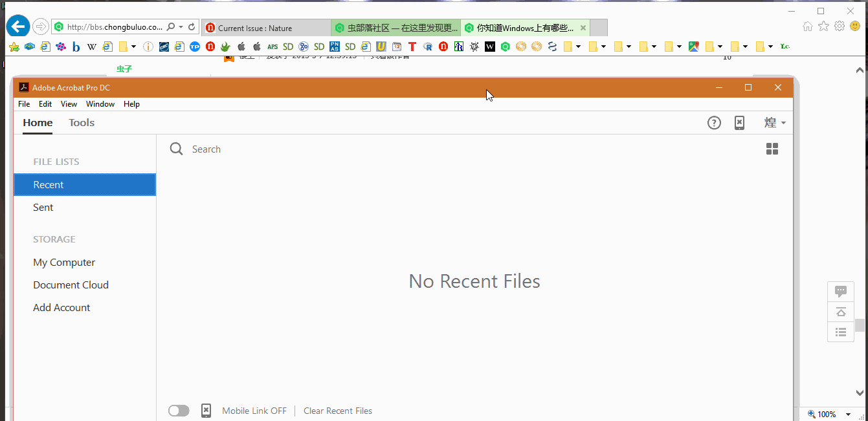Viewport: 868px width, 421px height.
Task: Open the user profile dropdown in Acrobat
Action: pyautogui.click(x=775, y=123)
